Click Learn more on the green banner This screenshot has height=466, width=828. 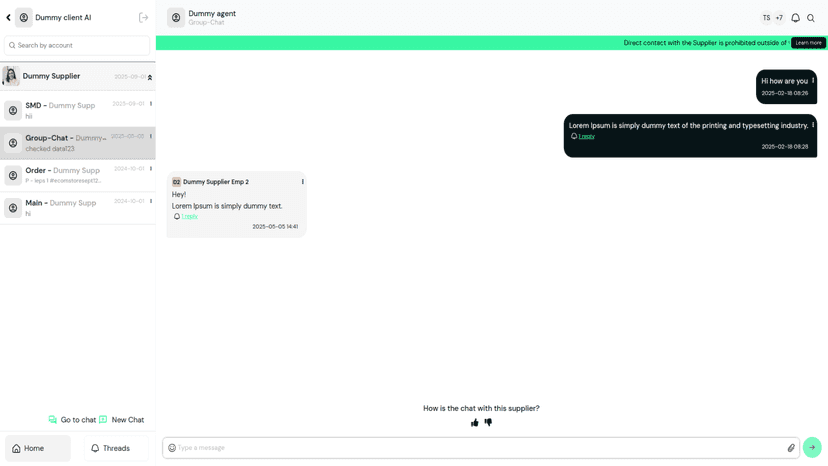coord(808,43)
